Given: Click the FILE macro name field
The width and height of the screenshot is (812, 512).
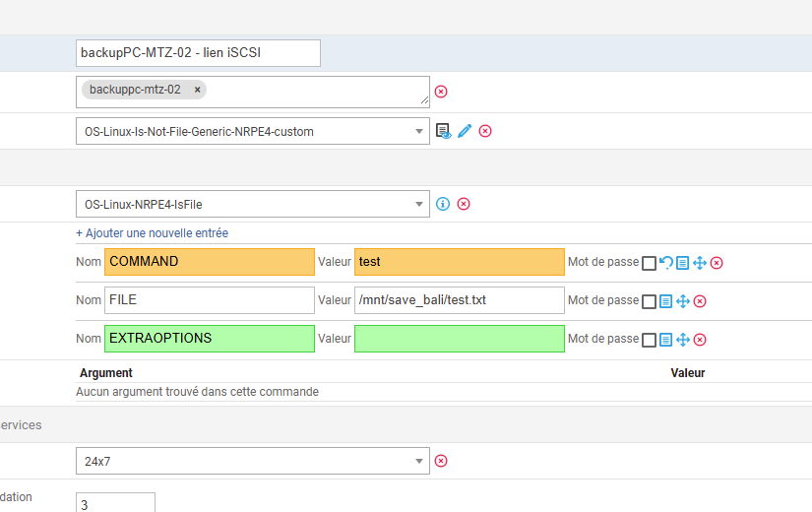Looking at the screenshot, I should point(210,300).
